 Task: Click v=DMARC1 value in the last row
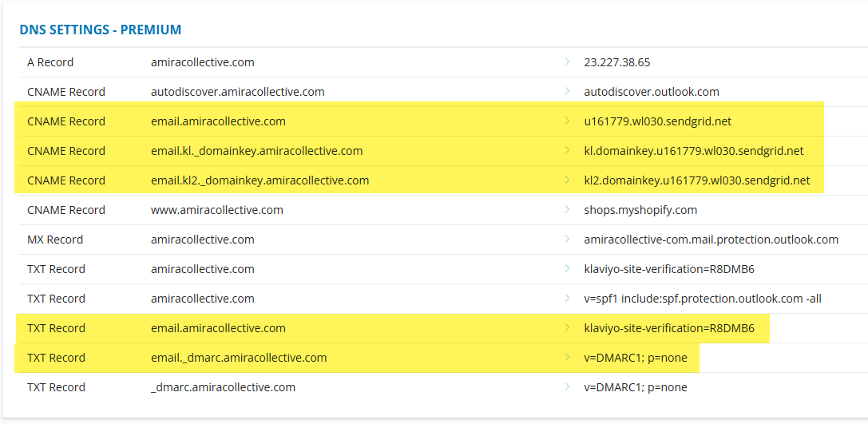pos(636,387)
